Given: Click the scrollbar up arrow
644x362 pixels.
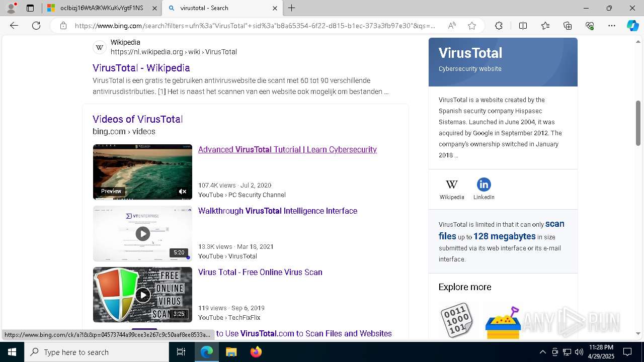Looking at the screenshot, I should [638, 41].
